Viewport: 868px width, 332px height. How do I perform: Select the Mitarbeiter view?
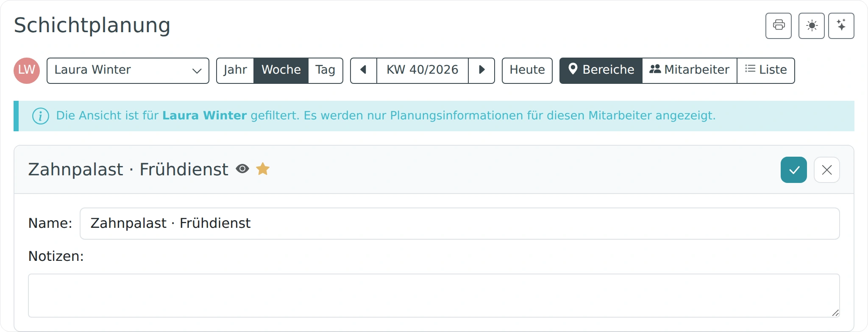690,71
